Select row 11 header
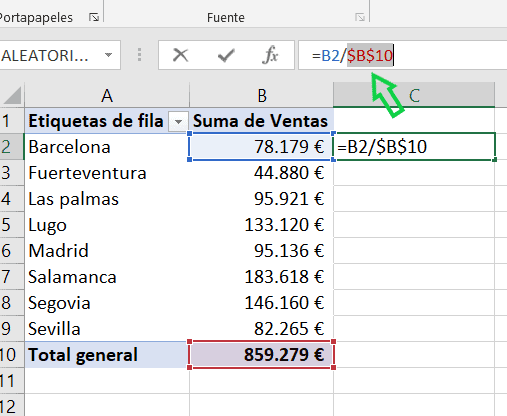 12,381
